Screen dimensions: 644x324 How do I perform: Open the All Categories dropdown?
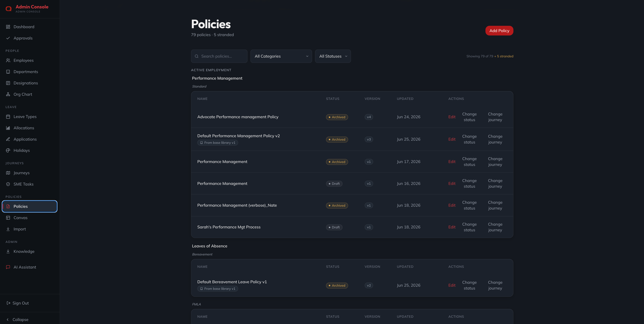tap(281, 56)
